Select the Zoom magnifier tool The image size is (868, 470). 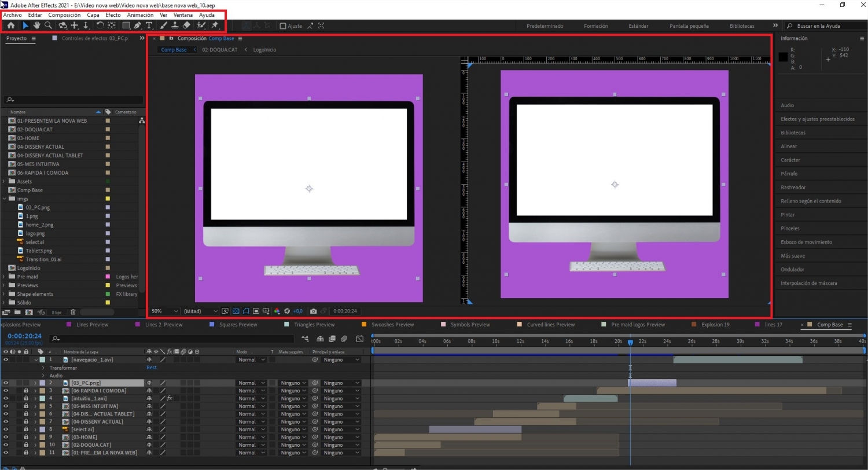pyautogui.click(x=48, y=25)
